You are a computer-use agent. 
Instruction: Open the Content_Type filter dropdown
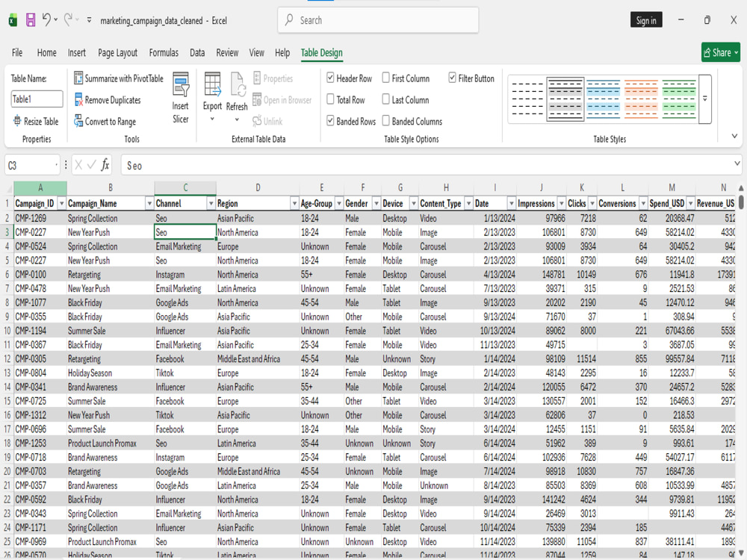pos(468,204)
